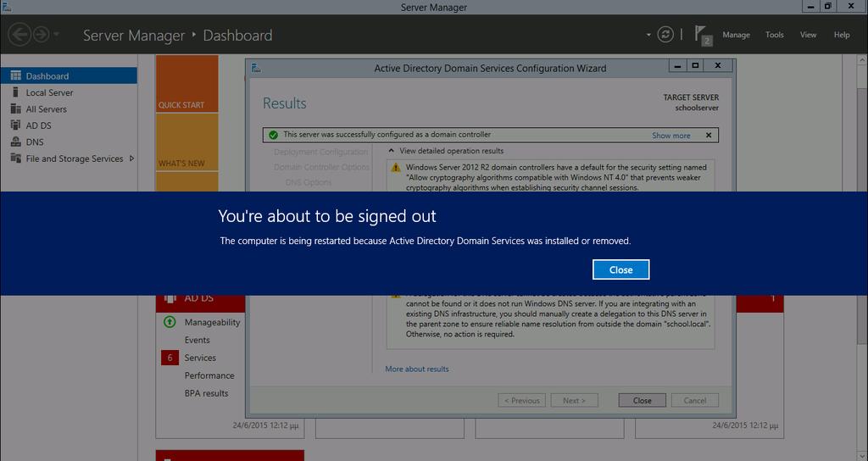The width and height of the screenshot is (868, 461).
Task: Click the cryptography warning icon
Action: point(396,167)
